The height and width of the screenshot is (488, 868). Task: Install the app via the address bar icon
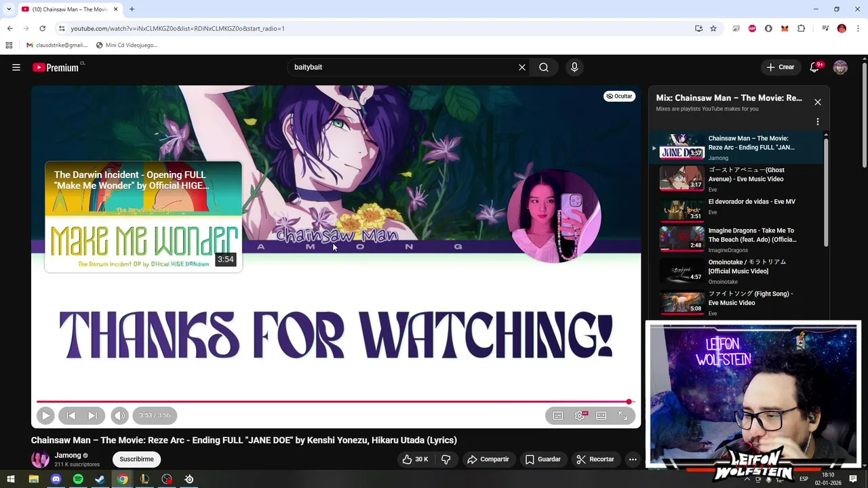pos(698,28)
